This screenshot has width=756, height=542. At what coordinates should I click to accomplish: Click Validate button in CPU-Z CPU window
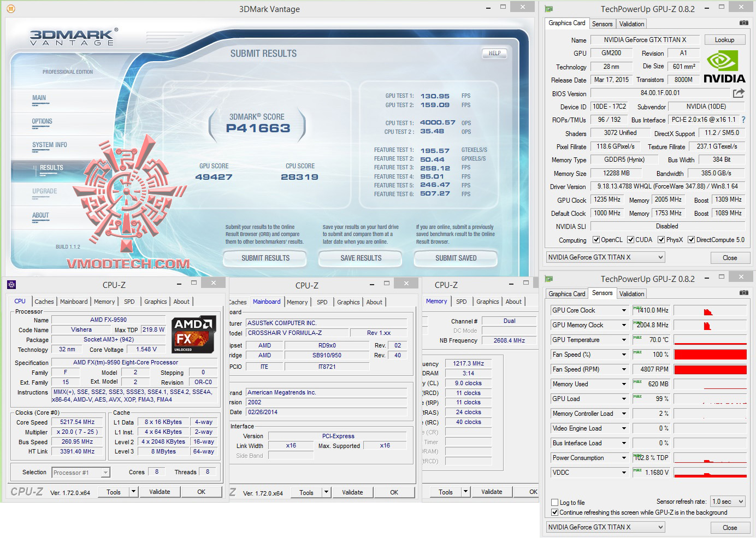tap(160, 492)
